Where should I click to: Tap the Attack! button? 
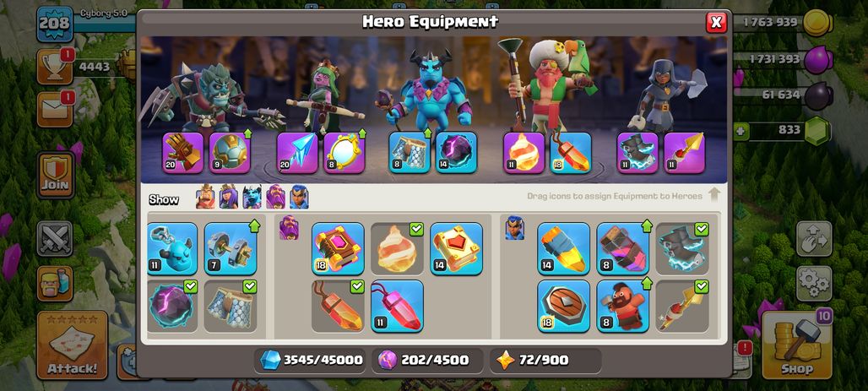point(72,345)
